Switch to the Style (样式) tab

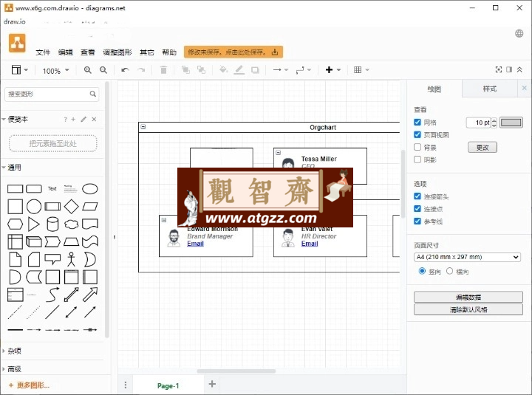tap(490, 89)
